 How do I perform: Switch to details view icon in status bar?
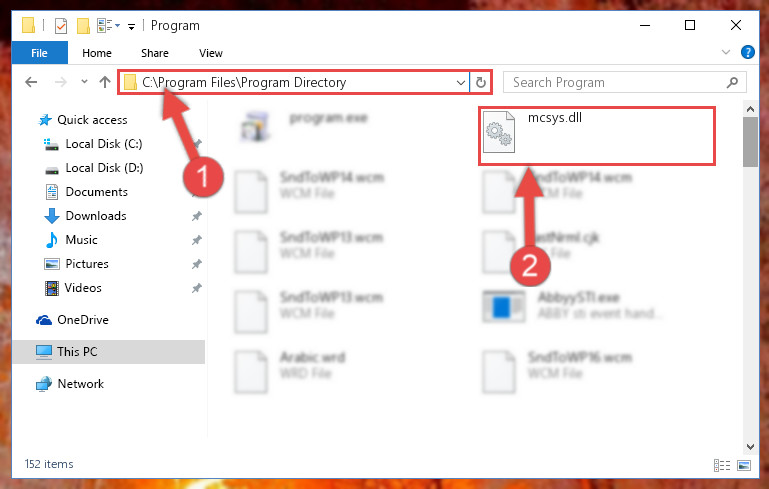[721, 465]
